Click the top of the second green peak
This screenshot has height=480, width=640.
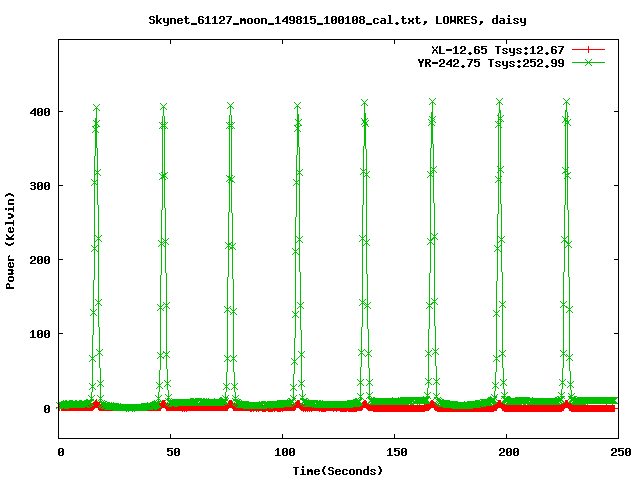(x=163, y=106)
